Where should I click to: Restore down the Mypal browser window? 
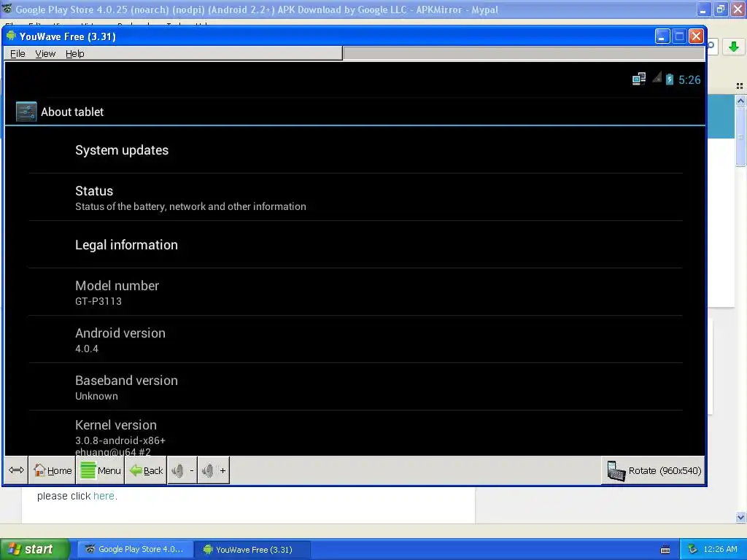[x=721, y=9]
